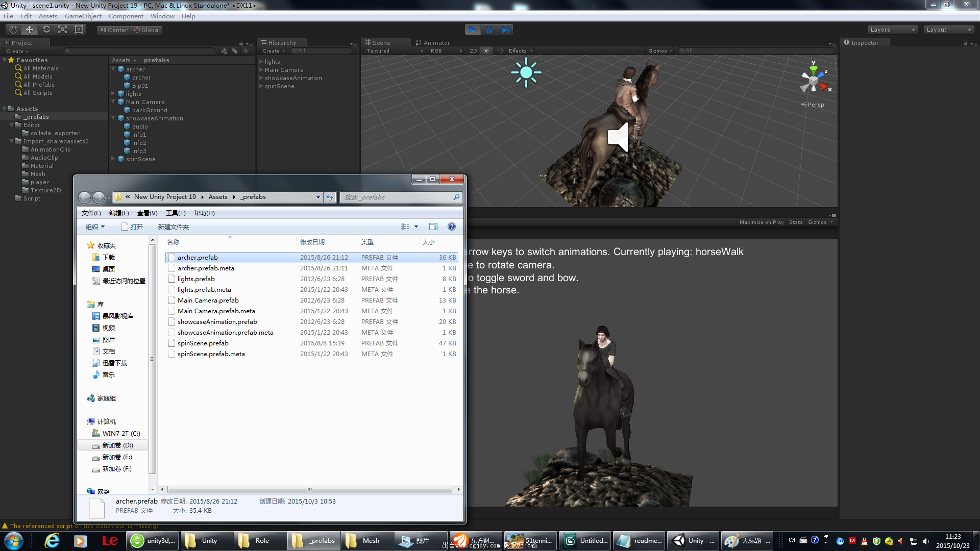Open Project panel Create dropdown
The height and width of the screenshot is (551, 980).
(x=17, y=51)
